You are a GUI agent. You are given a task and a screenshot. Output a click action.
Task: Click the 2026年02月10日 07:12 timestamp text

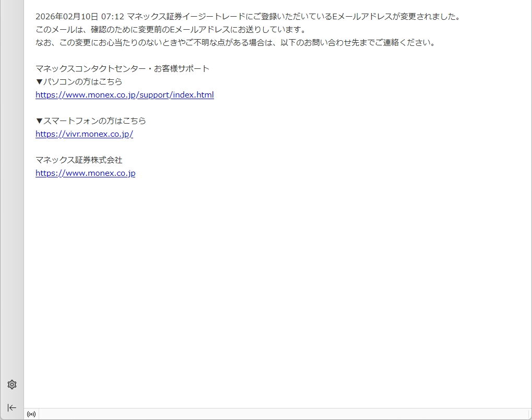(79, 17)
